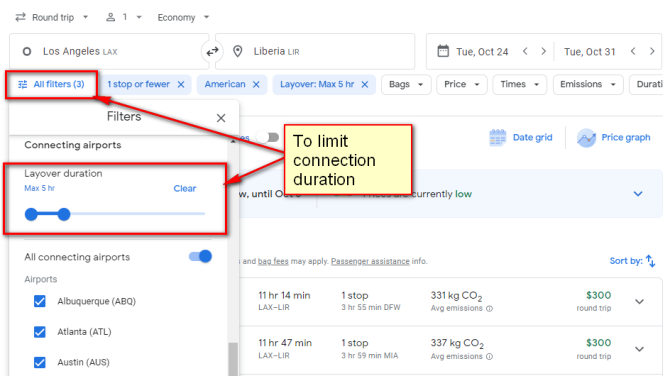Screen dimensions: 670x376
Task: Open the Price graph view
Action: coord(614,138)
